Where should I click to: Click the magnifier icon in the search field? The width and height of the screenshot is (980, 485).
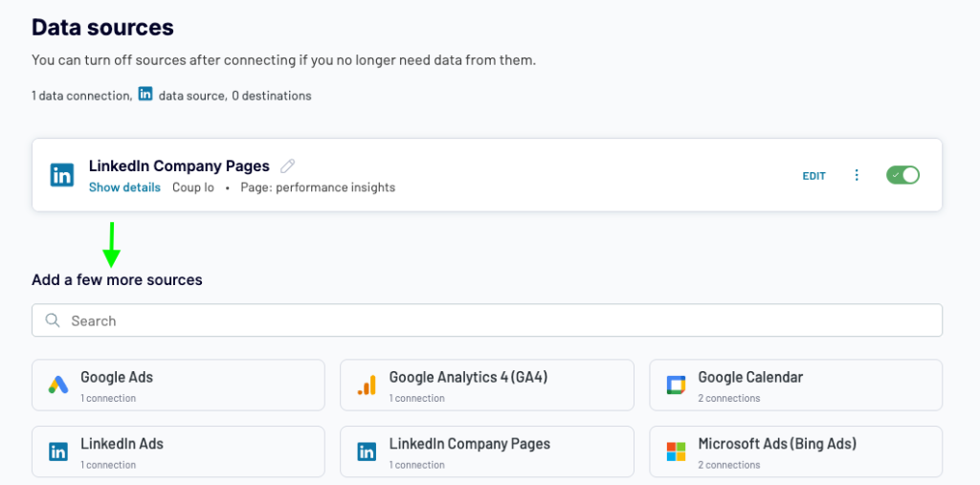click(x=54, y=320)
